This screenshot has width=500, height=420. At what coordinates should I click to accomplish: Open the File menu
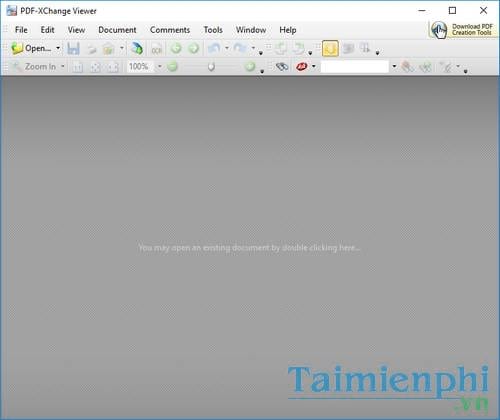click(x=21, y=30)
